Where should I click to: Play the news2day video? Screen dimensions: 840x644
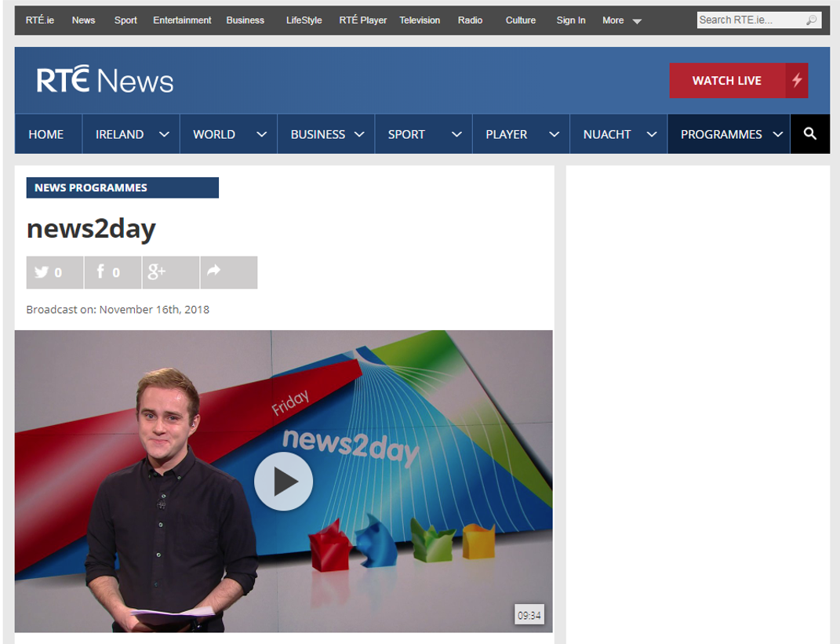pos(283,482)
